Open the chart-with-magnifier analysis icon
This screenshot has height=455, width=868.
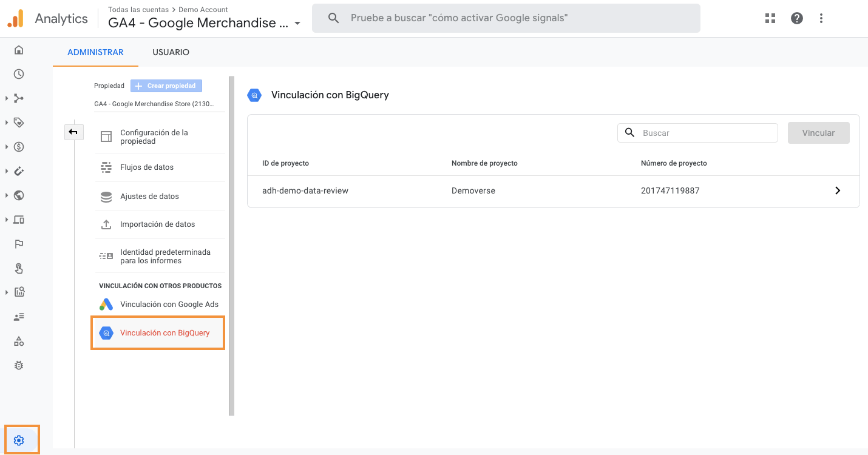pyautogui.click(x=19, y=292)
